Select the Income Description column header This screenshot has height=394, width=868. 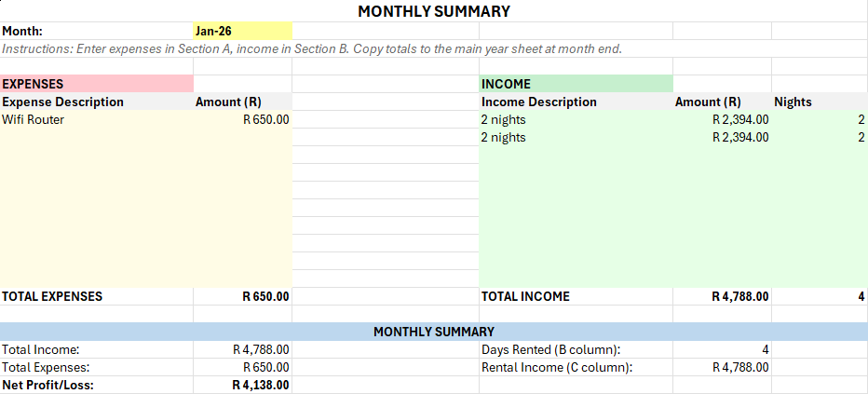point(539,102)
